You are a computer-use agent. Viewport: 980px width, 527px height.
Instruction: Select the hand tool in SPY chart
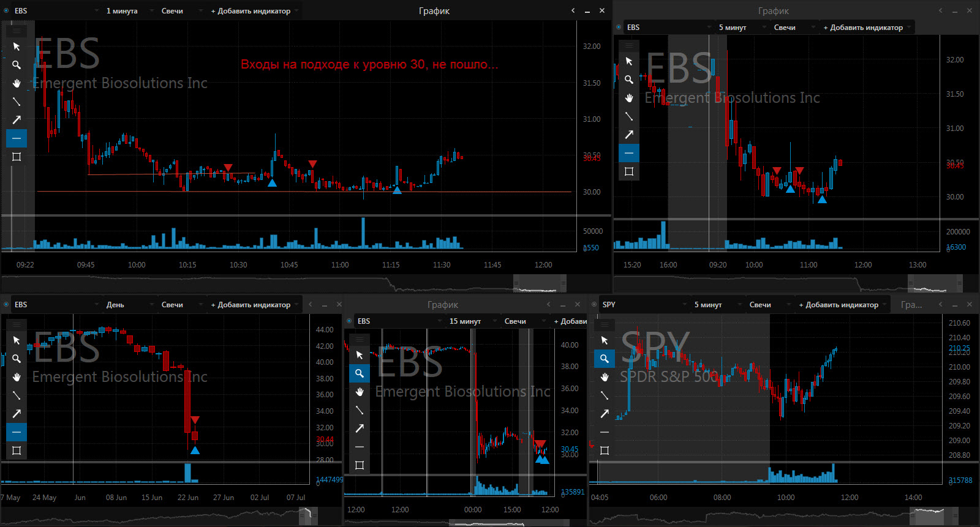click(x=605, y=377)
